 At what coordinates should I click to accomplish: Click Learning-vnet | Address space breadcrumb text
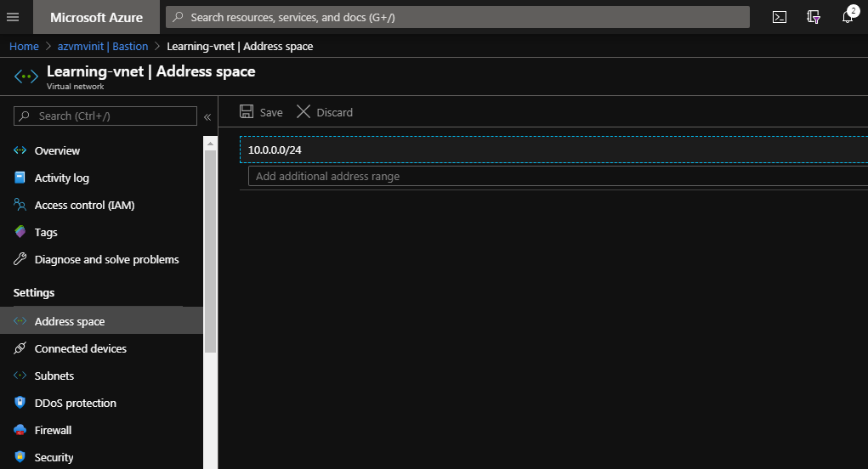pos(240,47)
